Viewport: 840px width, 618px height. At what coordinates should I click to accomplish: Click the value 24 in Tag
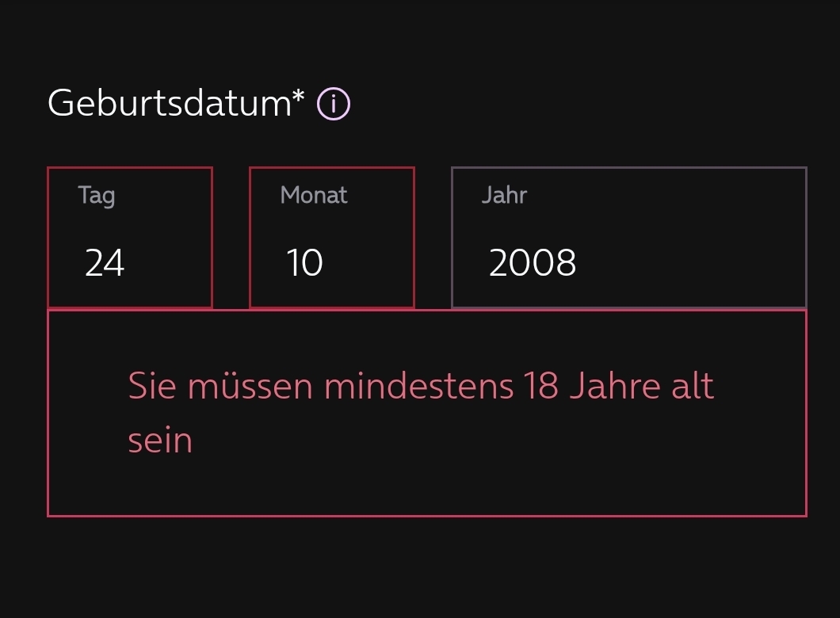[105, 263]
